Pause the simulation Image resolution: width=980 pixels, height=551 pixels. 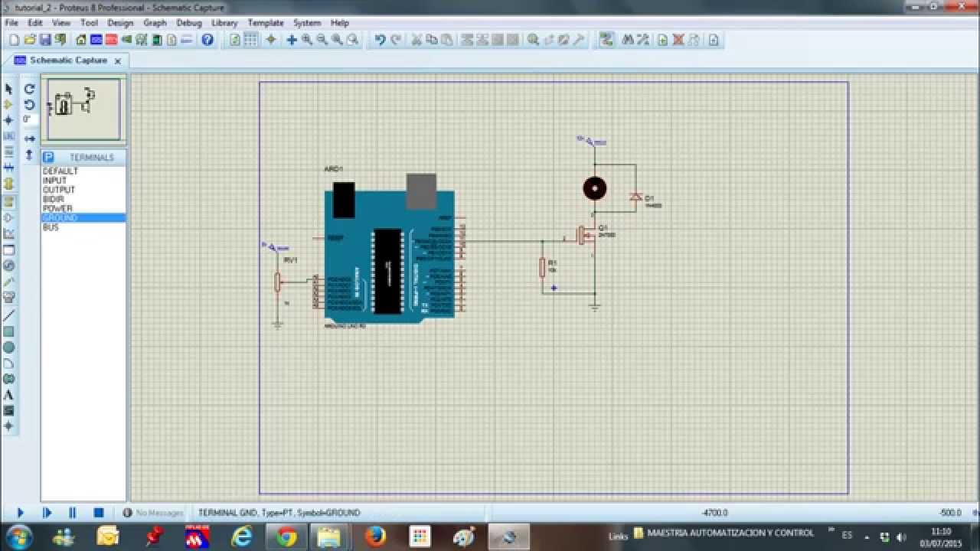[x=73, y=513]
